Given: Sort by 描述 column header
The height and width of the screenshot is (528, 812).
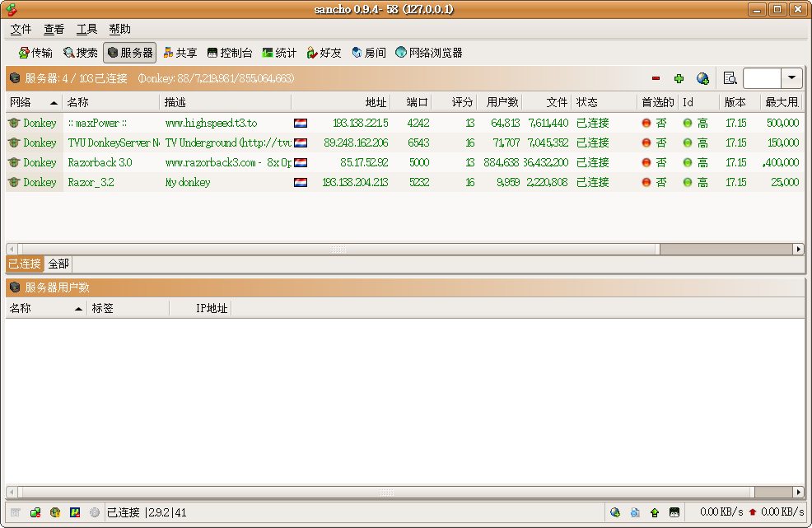Looking at the screenshot, I should 226,103.
